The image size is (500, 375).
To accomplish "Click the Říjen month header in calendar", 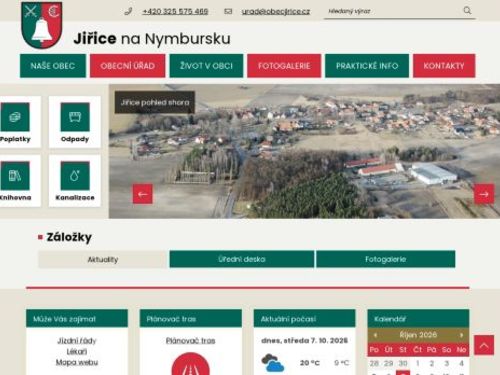I will click(x=418, y=335).
